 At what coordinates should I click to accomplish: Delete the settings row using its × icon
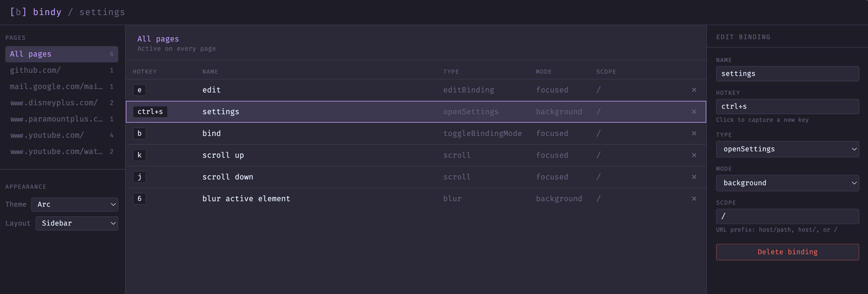coord(694,112)
